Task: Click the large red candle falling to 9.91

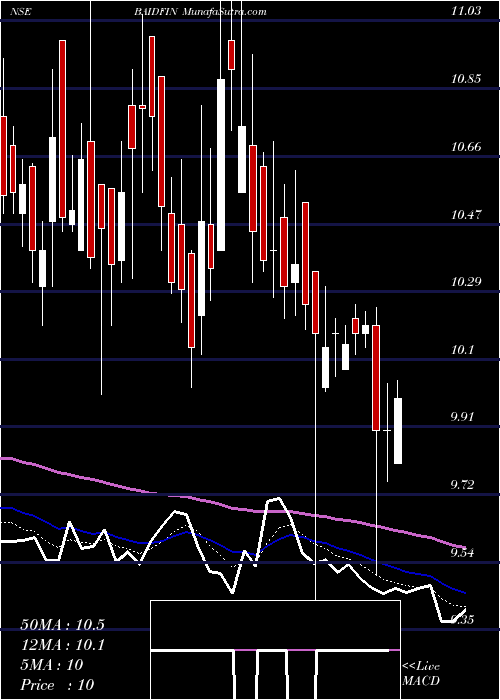Action: 376,378
